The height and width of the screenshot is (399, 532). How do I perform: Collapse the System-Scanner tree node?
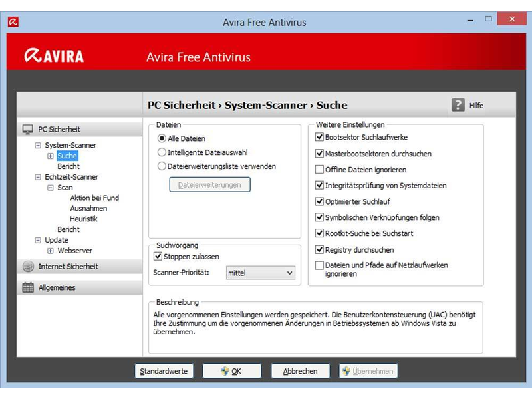[x=38, y=145]
